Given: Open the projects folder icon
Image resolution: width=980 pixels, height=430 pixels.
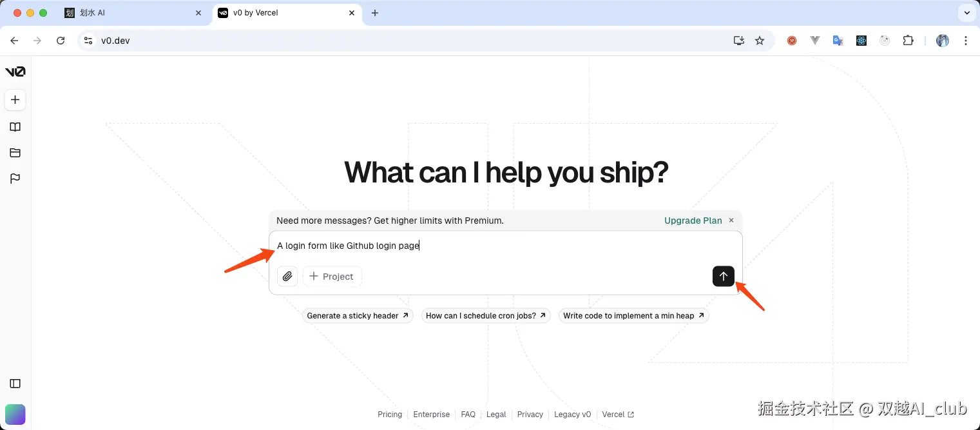Looking at the screenshot, I should click(15, 153).
